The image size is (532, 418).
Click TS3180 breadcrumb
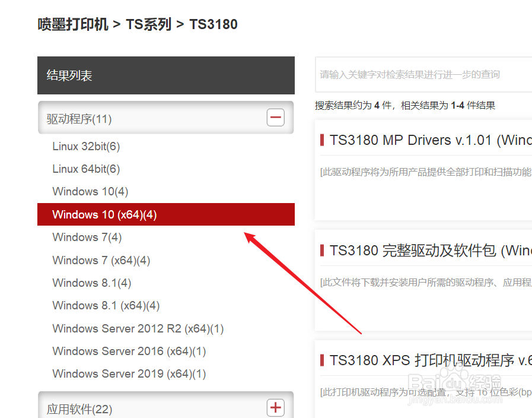(x=214, y=24)
